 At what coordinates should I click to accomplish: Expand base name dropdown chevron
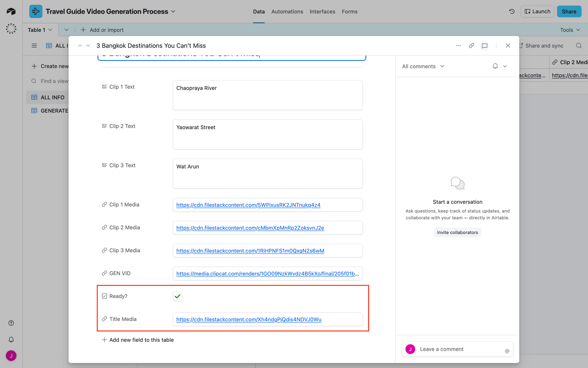(173, 11)
